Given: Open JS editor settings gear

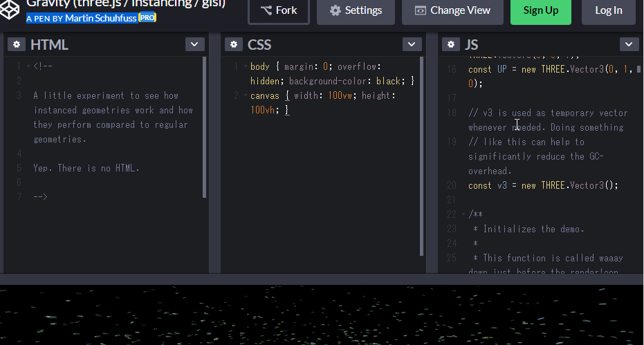Looking at the screenshot, I should (451, 44).
